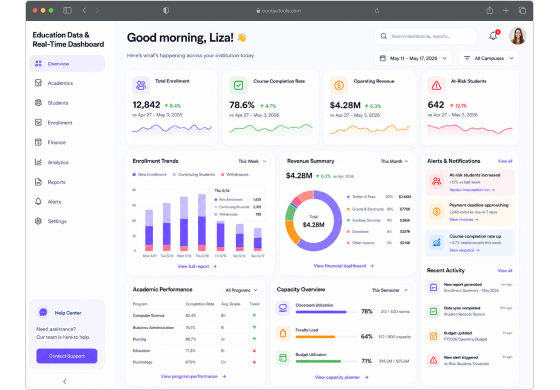Click the browser sidebar toggle icon

pos(67,10)
